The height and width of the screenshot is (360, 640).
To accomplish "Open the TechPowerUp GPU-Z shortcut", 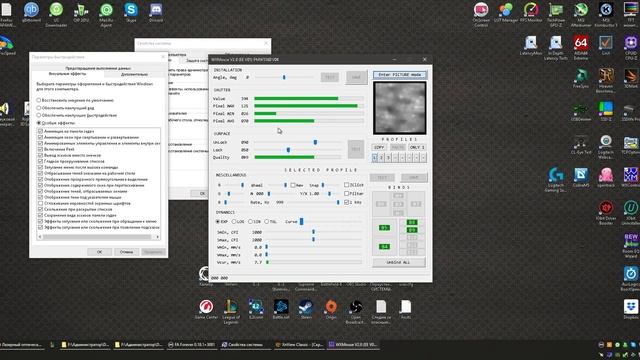I will [x=556, y=13].
